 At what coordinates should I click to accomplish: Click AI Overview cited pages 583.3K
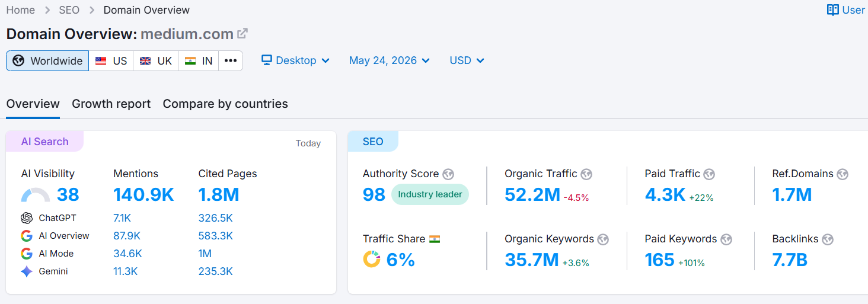pos(216,236)
